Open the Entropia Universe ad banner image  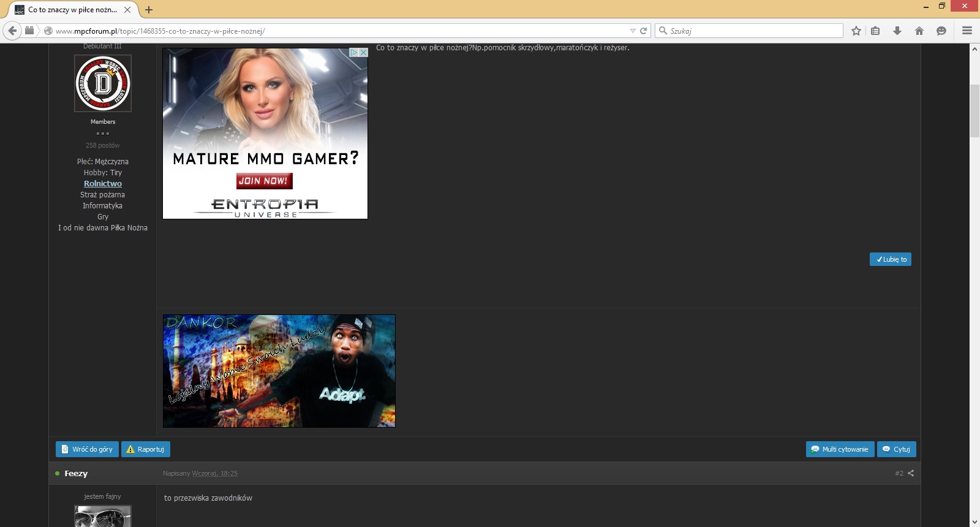click(265, 134)
